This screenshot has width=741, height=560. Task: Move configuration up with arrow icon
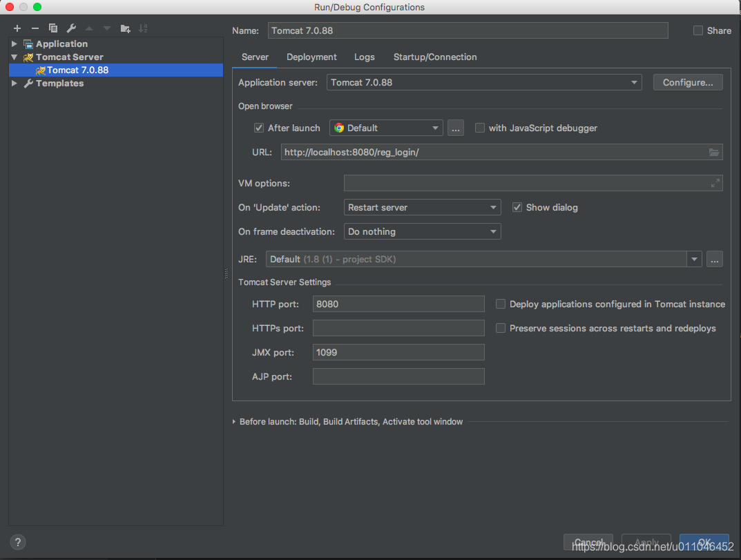[x=89, y=28]
